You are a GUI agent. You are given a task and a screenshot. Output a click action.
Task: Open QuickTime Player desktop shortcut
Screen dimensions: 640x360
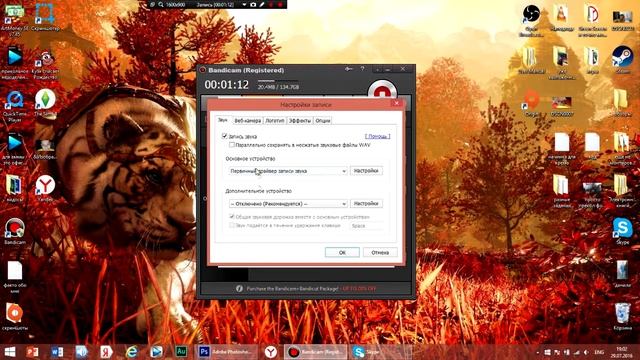pyautogui.click(x=15, y=106)
